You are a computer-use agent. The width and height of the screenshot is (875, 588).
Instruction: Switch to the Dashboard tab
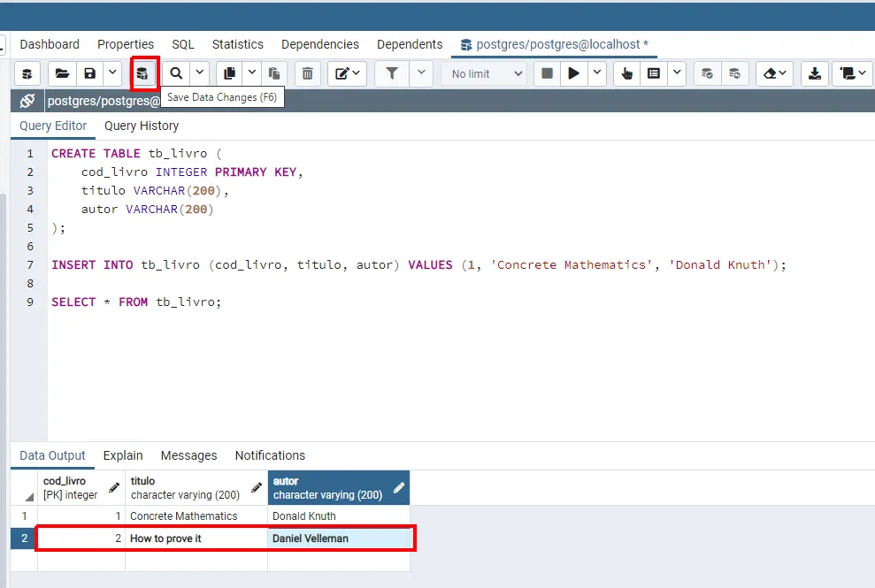coord(50,44)
